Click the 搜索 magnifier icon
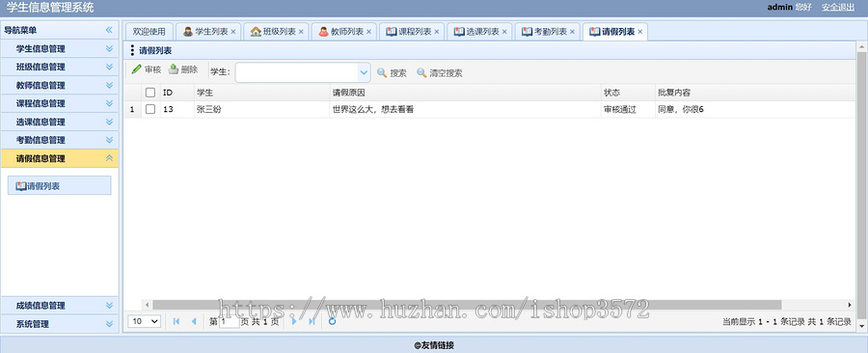The width and height of the screenshot is (868, 353). [382, 72]
